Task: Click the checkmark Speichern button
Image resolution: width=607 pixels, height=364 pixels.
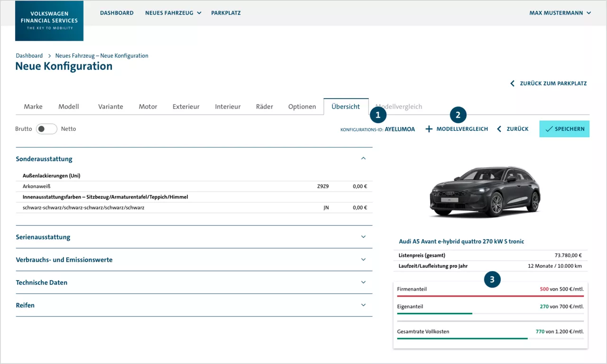Action: tap(564, 128)
